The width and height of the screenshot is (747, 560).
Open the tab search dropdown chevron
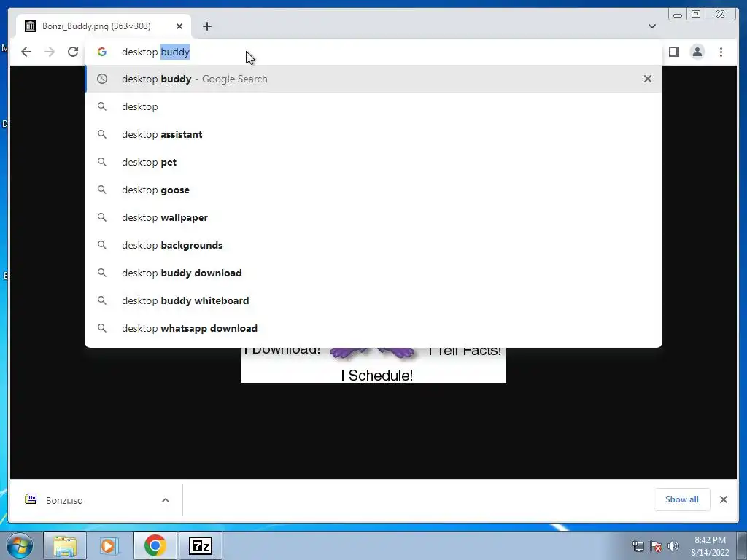(652, 26)
